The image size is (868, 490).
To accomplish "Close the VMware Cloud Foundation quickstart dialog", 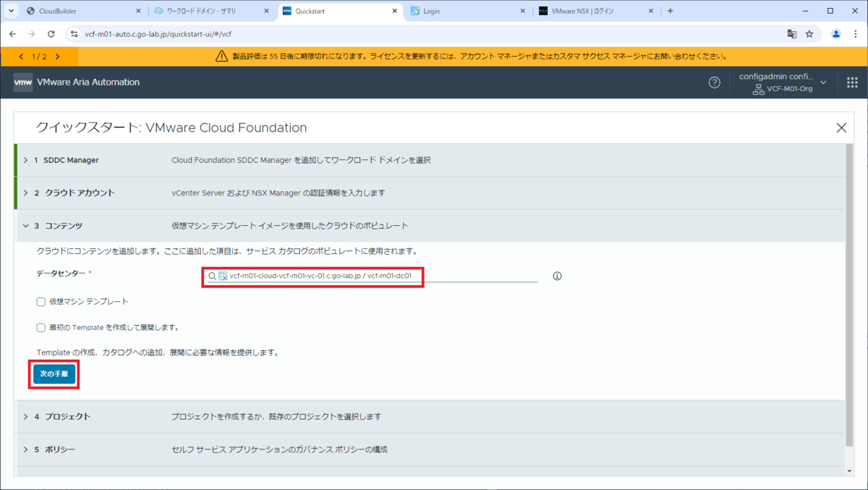I will (x=841, y=127).
